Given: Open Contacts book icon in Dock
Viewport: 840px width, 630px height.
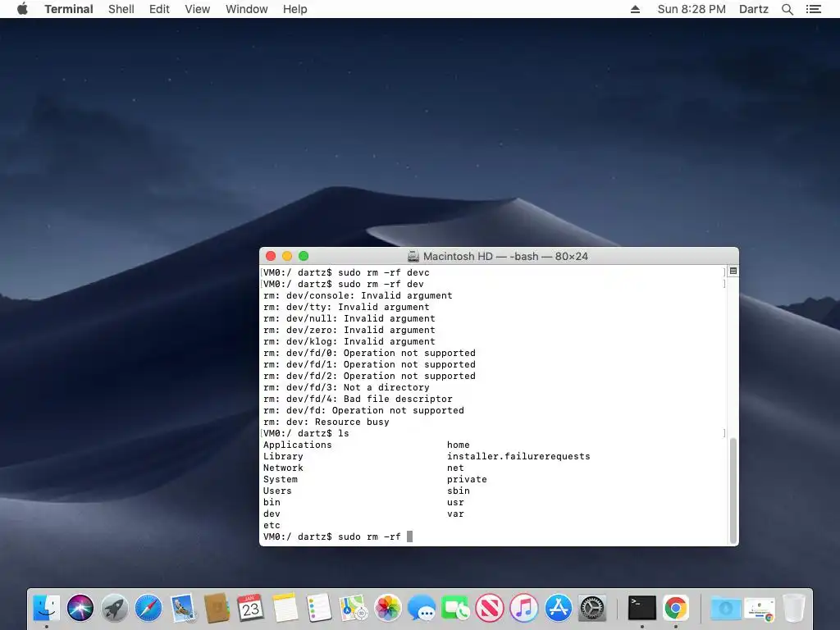Looking at the screenshot, I should (217, 608).
